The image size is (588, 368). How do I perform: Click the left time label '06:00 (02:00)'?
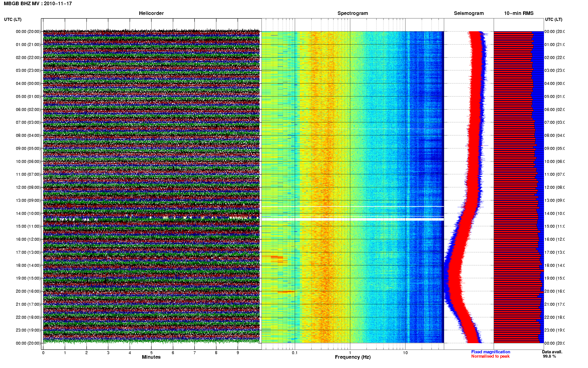coord(28,109)
